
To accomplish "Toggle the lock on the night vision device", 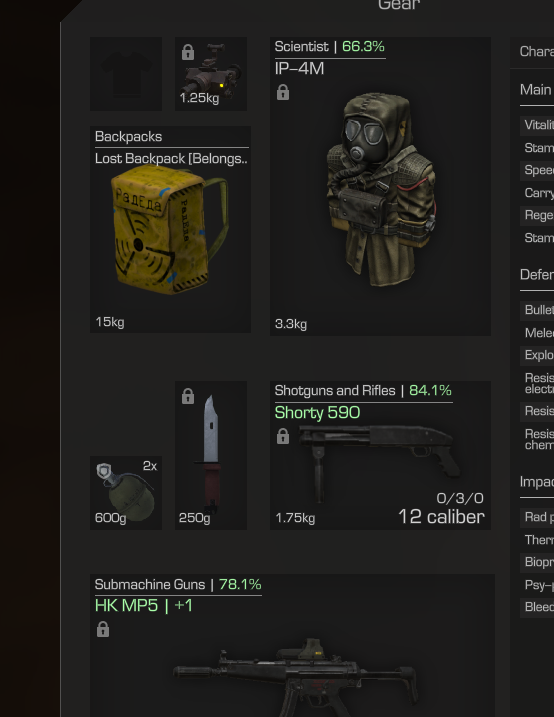I will click(x=188, y=52).
